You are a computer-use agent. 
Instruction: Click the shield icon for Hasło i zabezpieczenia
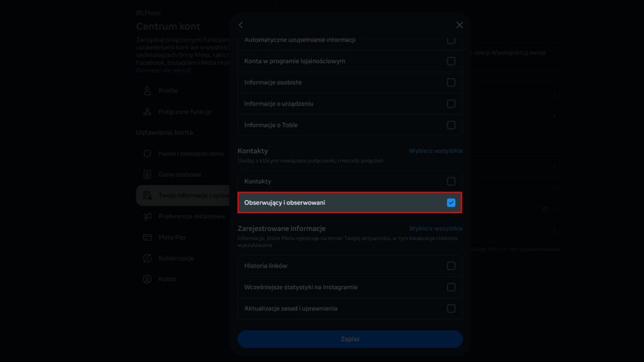(x=147, y=153)
